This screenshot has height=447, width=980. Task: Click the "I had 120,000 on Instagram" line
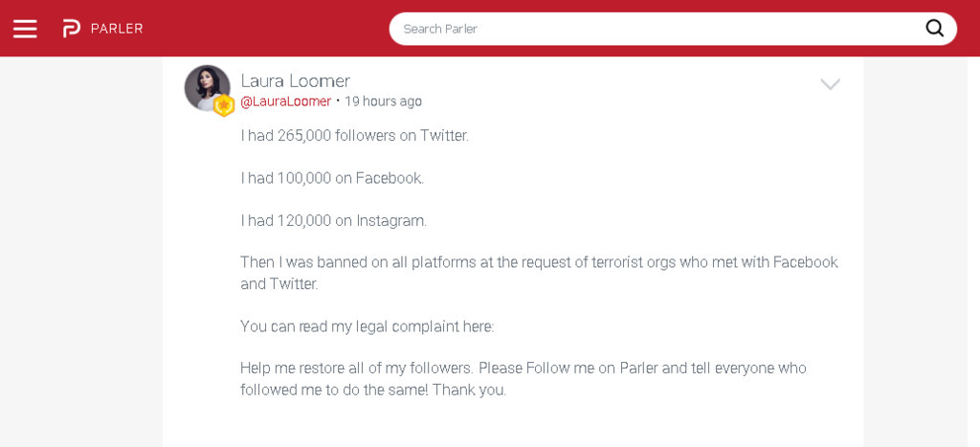(x=334, y=221)
